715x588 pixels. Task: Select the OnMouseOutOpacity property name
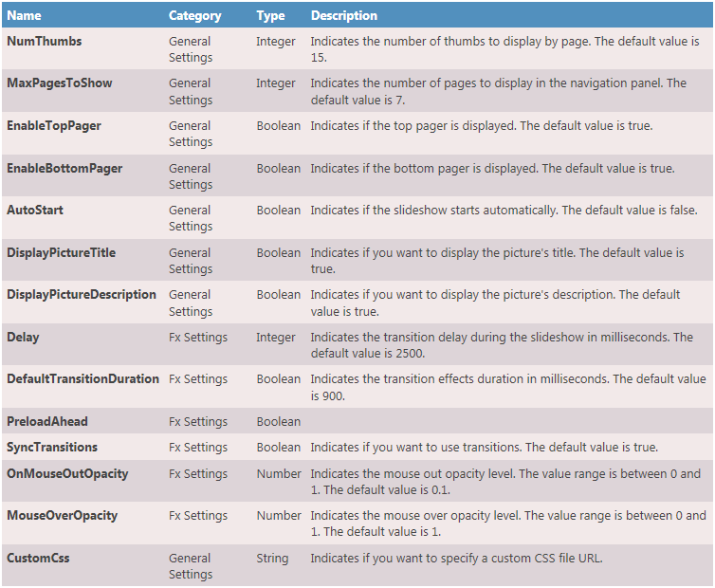67,473
